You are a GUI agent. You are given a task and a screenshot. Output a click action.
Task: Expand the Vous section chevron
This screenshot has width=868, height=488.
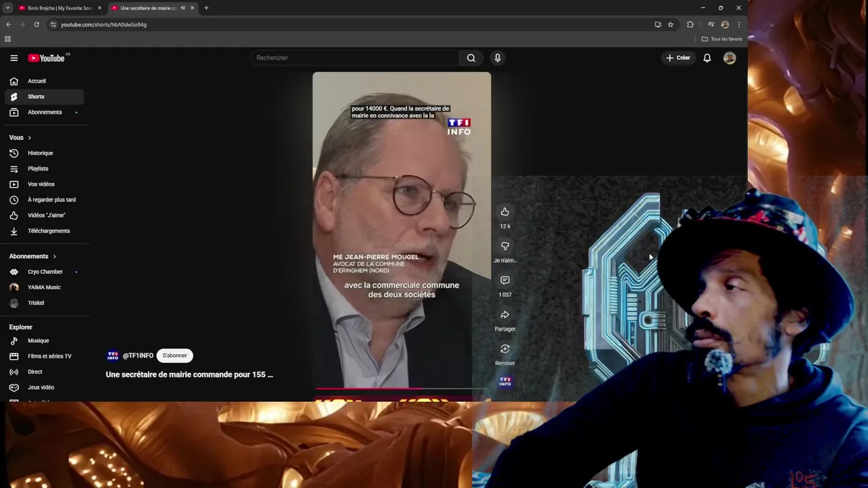(x=29, y=138)
